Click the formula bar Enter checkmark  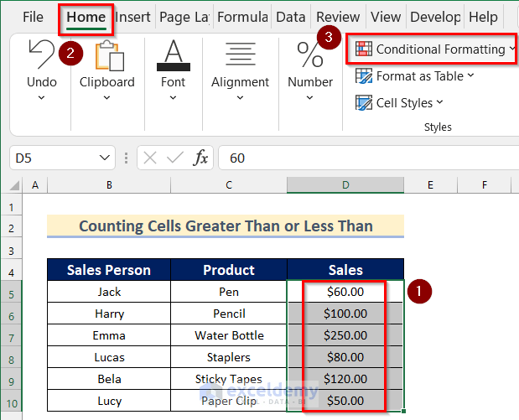coord(175,158)
